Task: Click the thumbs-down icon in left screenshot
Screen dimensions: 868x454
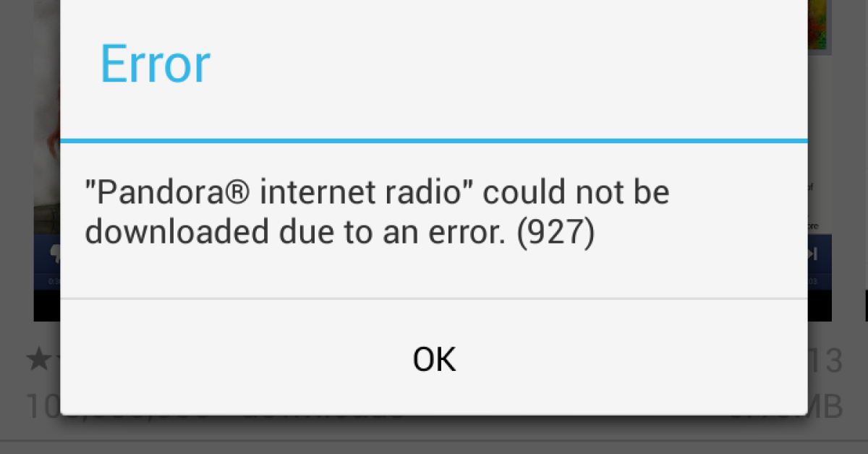Action: coord(55,254)
